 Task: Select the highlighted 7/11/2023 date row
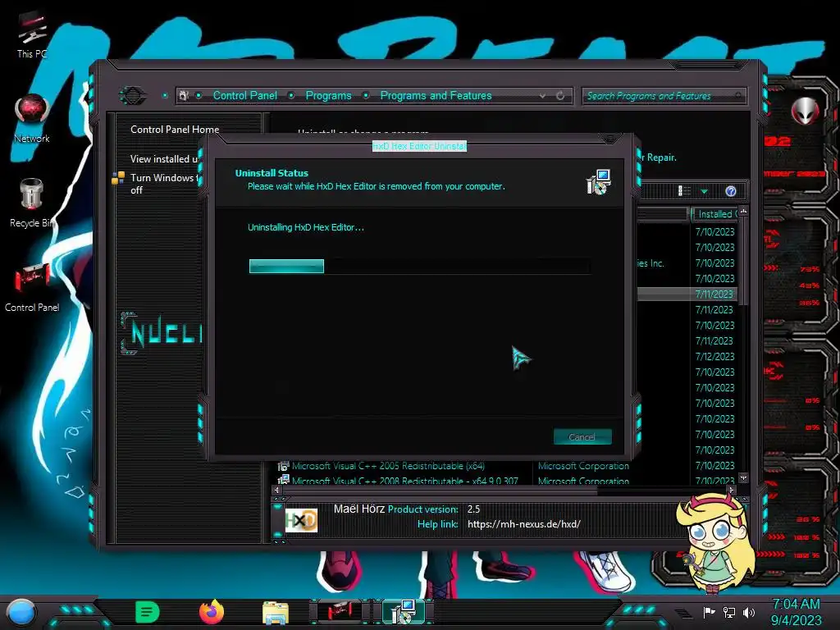[714, 294]
